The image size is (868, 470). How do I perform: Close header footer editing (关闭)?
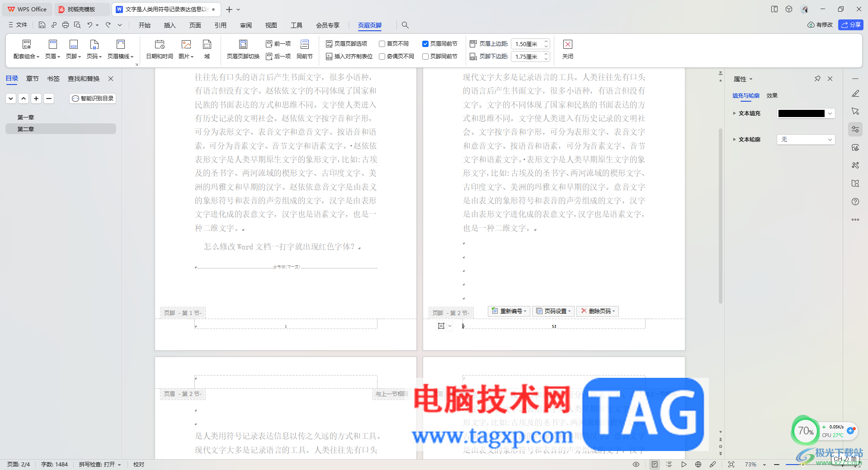568,50
